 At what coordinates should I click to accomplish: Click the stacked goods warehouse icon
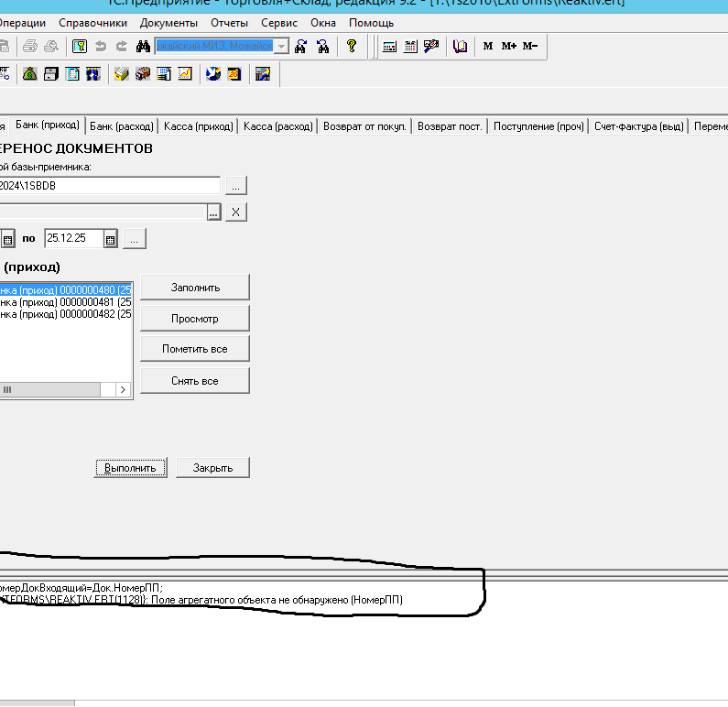click(143, 74)
